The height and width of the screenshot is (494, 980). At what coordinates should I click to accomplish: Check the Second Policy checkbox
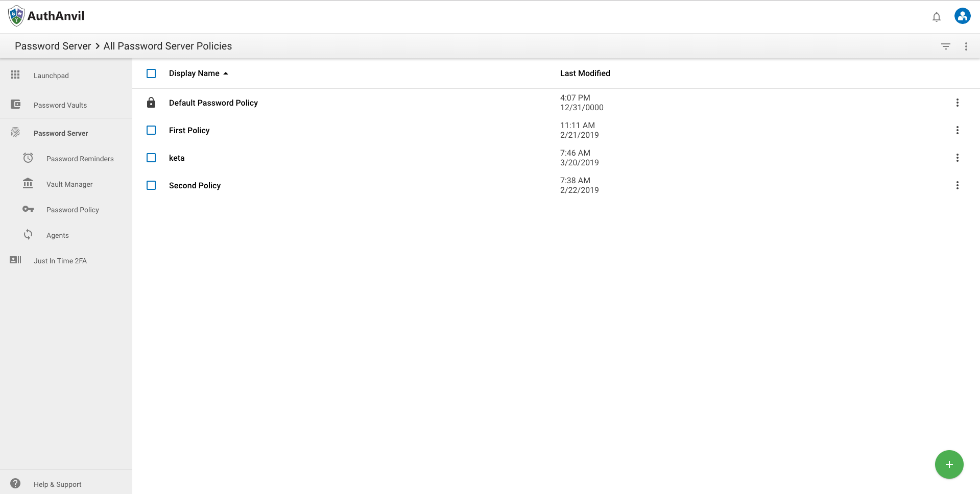tap(151, 185)
